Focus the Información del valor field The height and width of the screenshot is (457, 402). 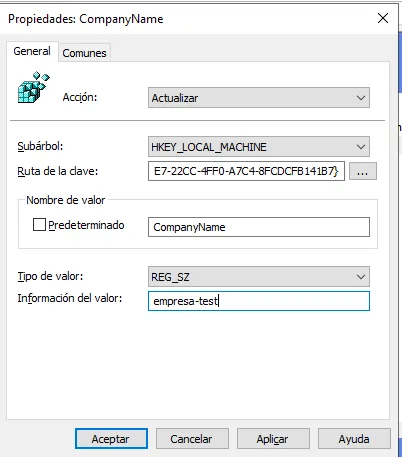(x=259, y=301)
